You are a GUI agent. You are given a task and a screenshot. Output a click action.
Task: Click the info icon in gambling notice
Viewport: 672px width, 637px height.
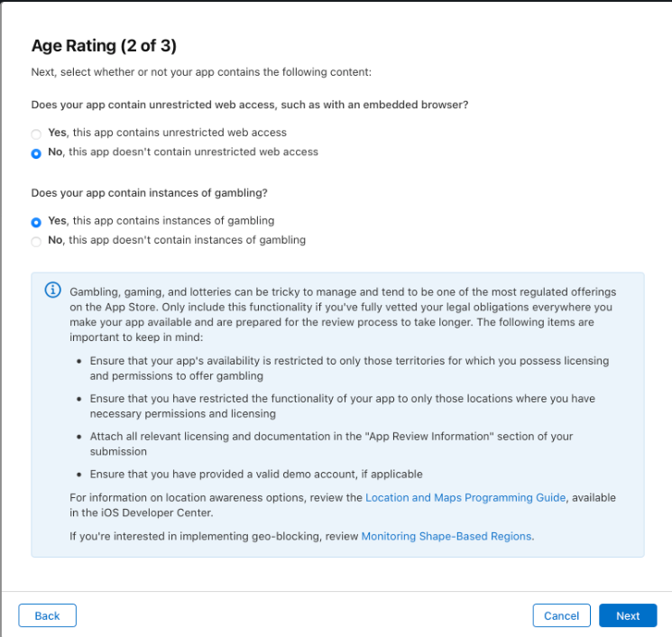52,290
